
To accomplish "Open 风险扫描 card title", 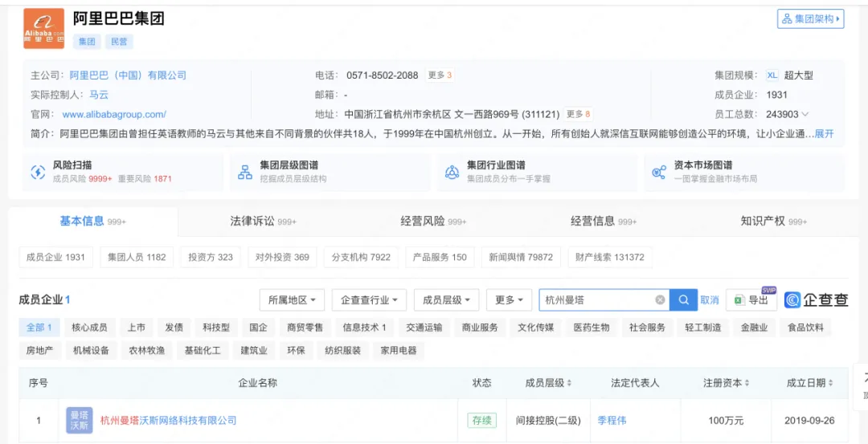I will click(x=72, y=165).
